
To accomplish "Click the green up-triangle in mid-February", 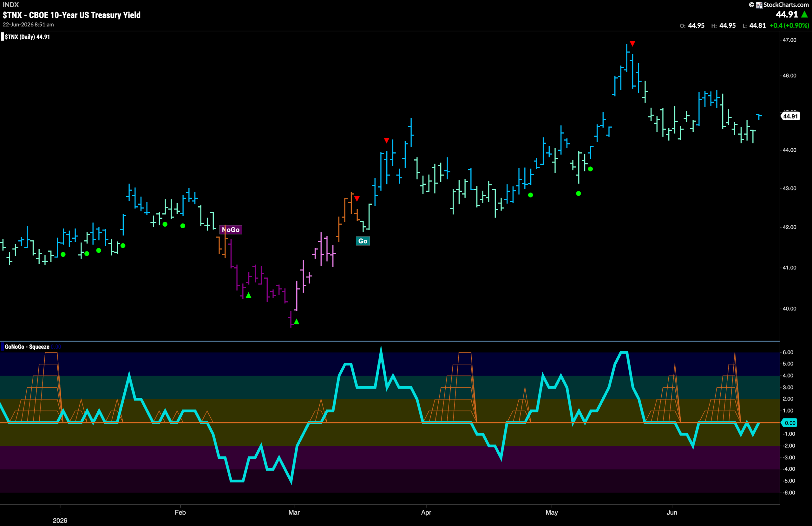I will 248,295.
